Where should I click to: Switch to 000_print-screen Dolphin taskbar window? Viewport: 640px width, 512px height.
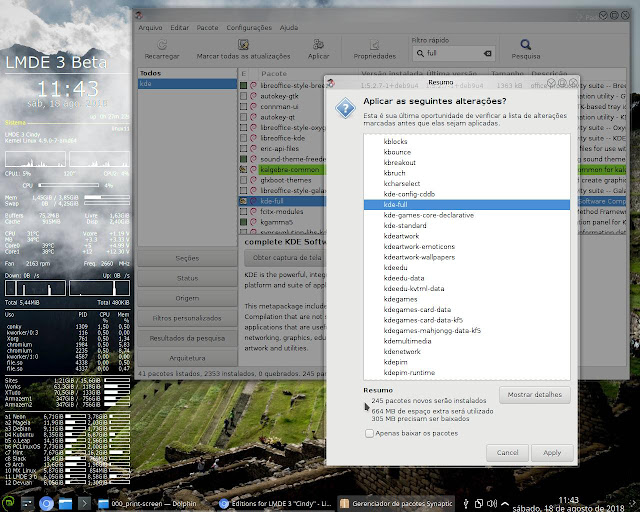[x=149, y=504]
